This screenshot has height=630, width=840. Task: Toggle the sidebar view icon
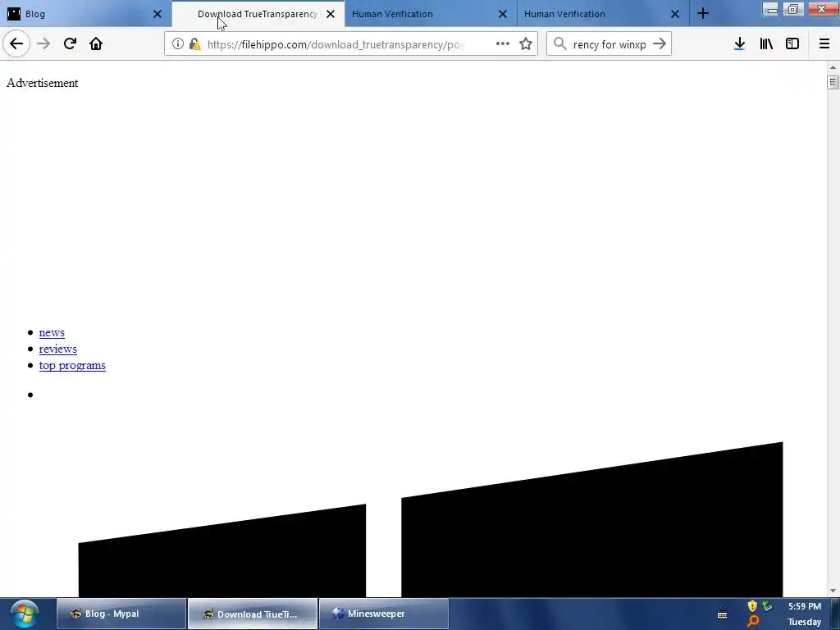tap(792, 44)
